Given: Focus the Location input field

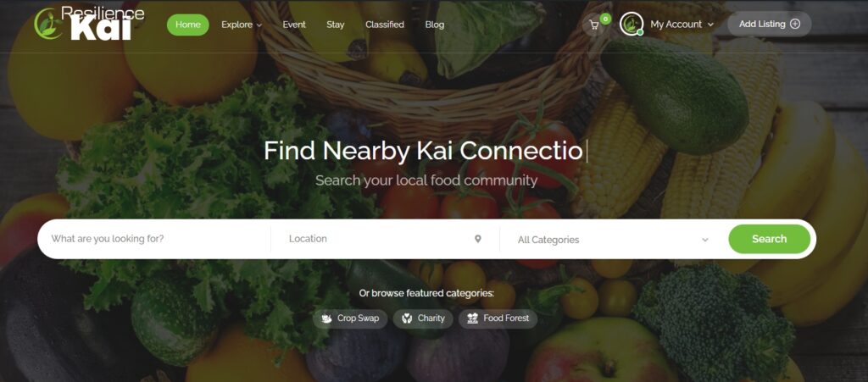Looking at the screenshot, I should pyautogui.click(x=385, y=239).
